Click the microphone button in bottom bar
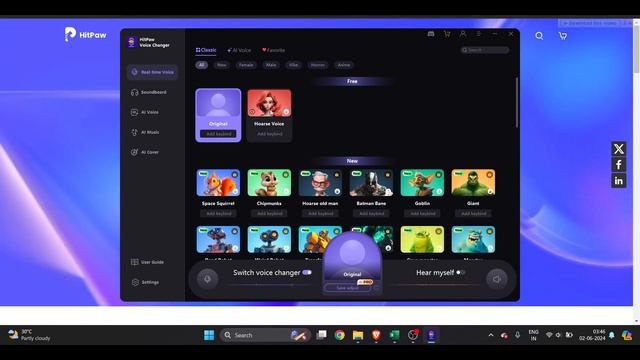 pos(207,279)
